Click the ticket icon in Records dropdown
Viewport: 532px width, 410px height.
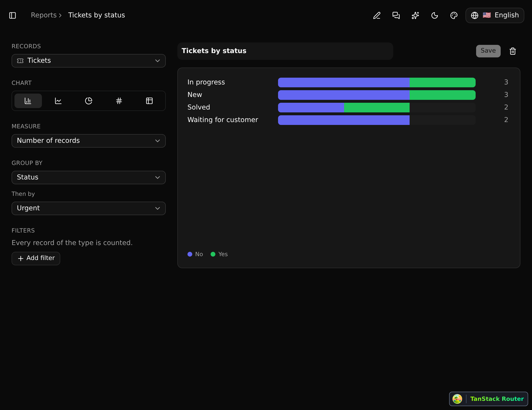click(20, 61)
